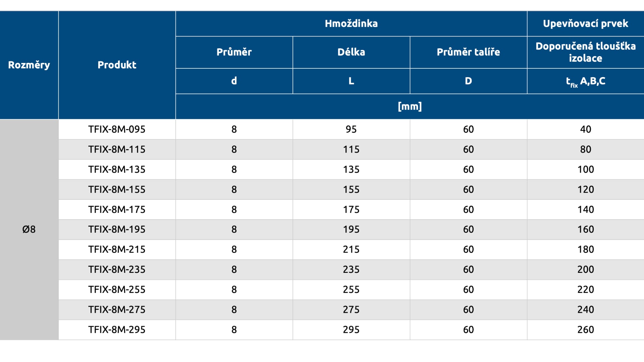Image resolution: width=644 pixels, height=362 pixels.
Task: Click the tfix A,B,C header cell
Action: pyautogui.click(x=585, y=81)
